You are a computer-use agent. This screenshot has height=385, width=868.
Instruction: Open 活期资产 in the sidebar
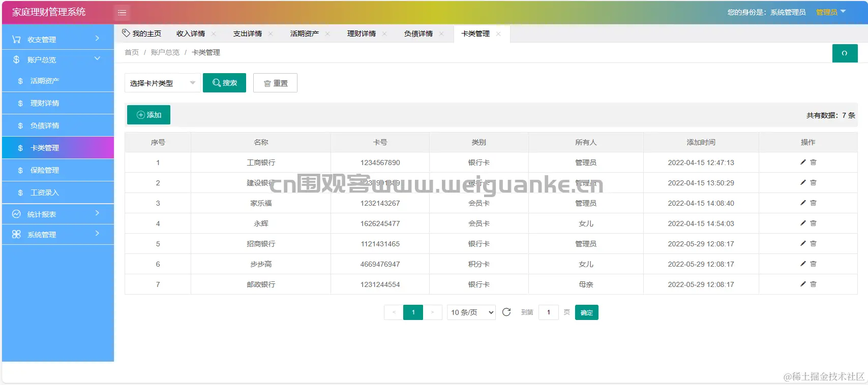pyautogui.click(x=58, y=81)
